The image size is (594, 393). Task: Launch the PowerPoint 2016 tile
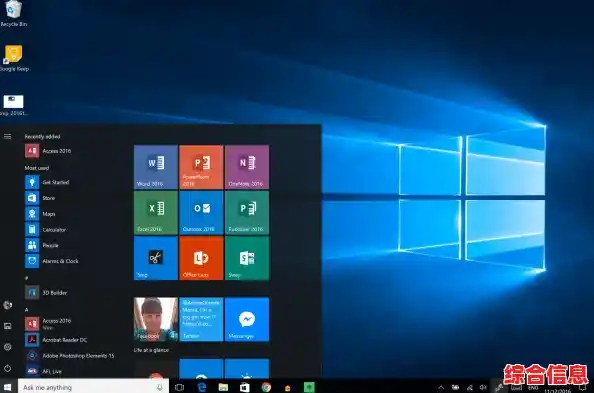(x=201, y=167)
